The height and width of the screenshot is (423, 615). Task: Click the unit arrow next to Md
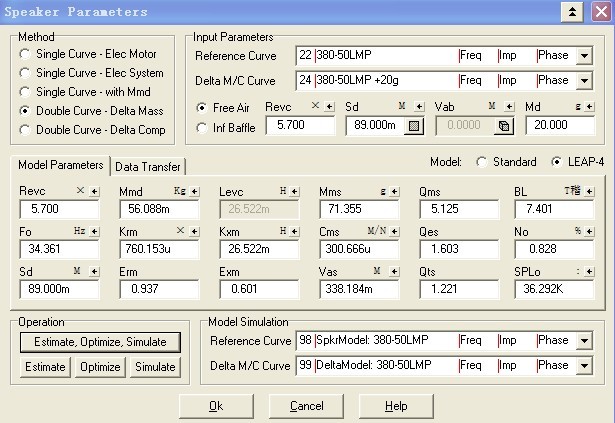592,105
